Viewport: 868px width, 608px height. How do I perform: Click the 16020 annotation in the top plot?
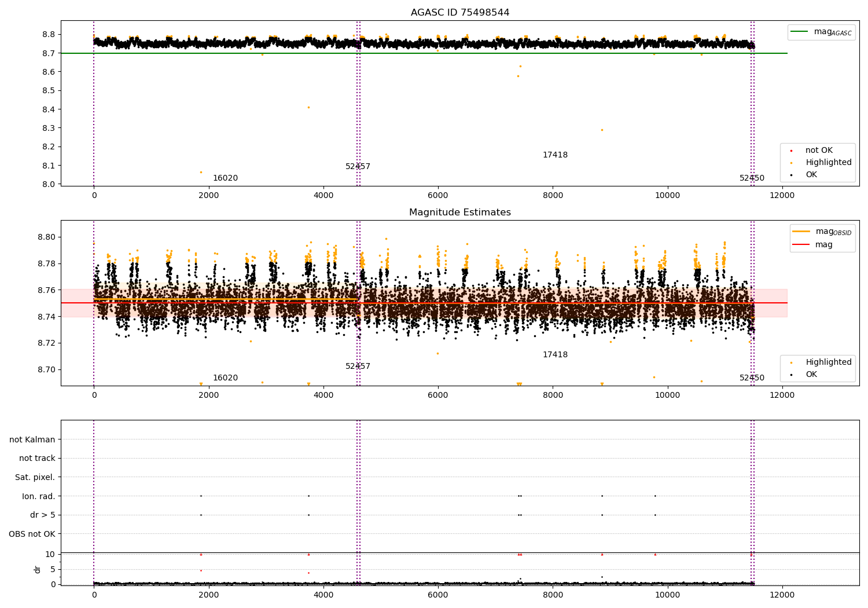[x=225, y=178]
